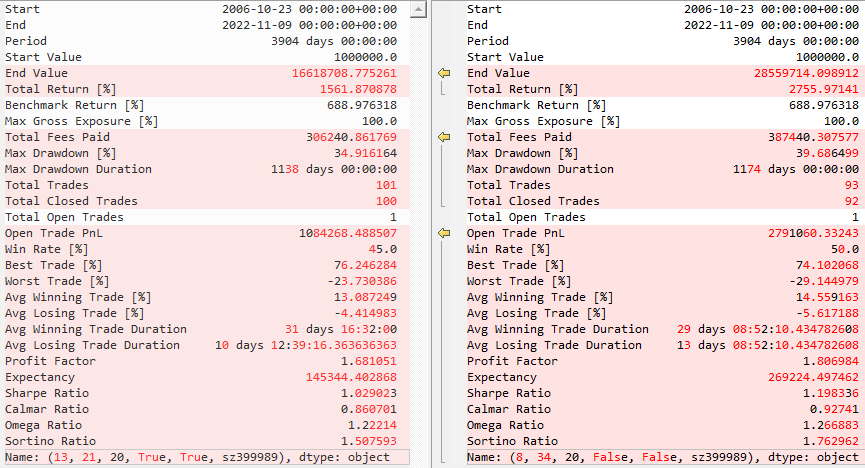Click right pane End date 2022-11-09
Viewport: 865px width, 468px height.
point(772,25)
